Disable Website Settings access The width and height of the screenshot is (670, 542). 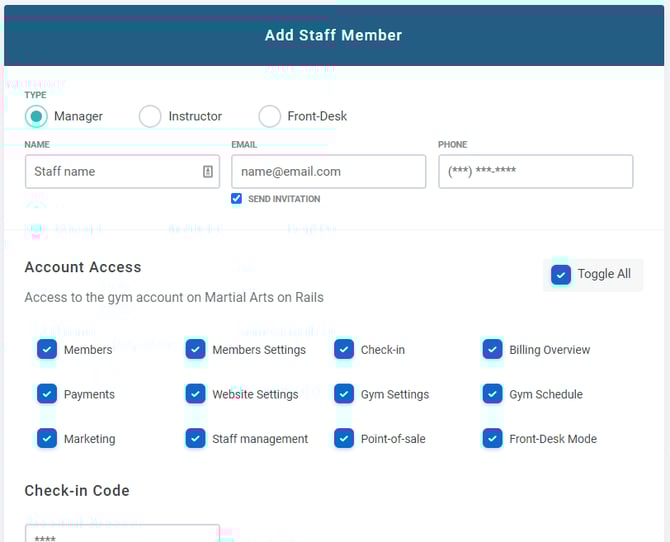click(x=195, y=394)
